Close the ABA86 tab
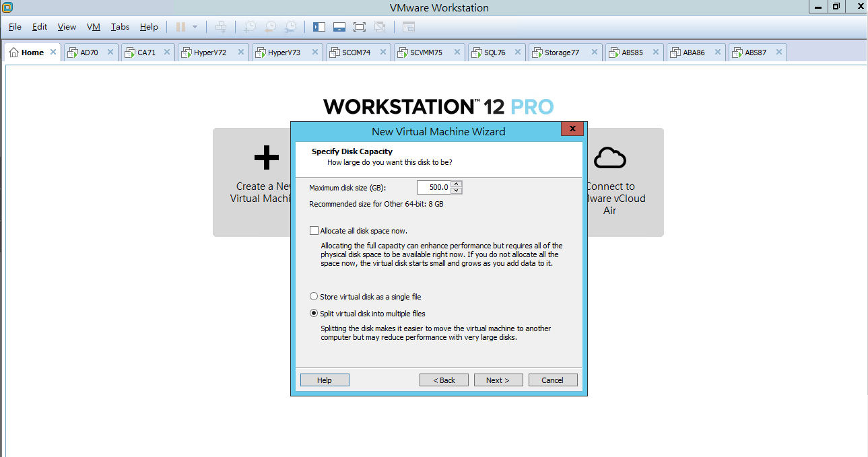 point(718,52)
